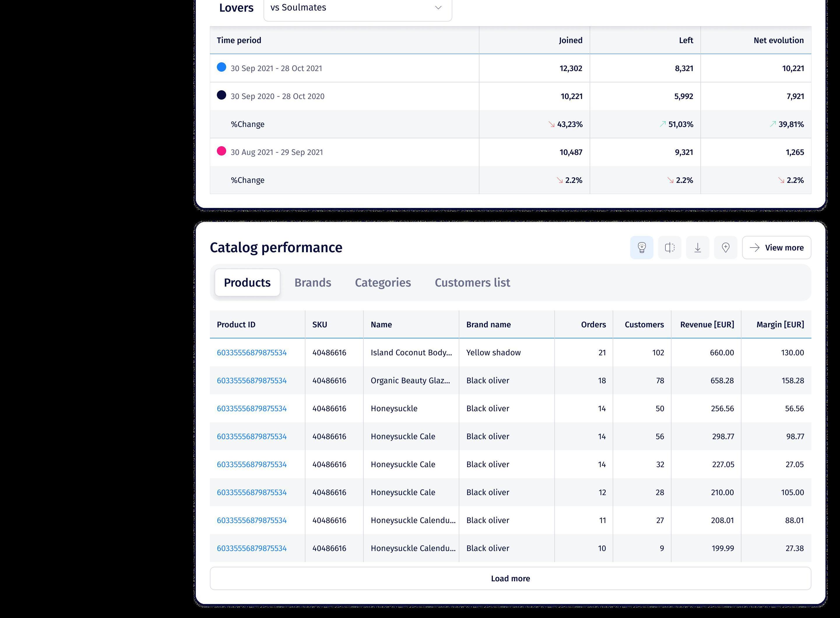
Task: Open the View more button
Action: tap(777, 248)
